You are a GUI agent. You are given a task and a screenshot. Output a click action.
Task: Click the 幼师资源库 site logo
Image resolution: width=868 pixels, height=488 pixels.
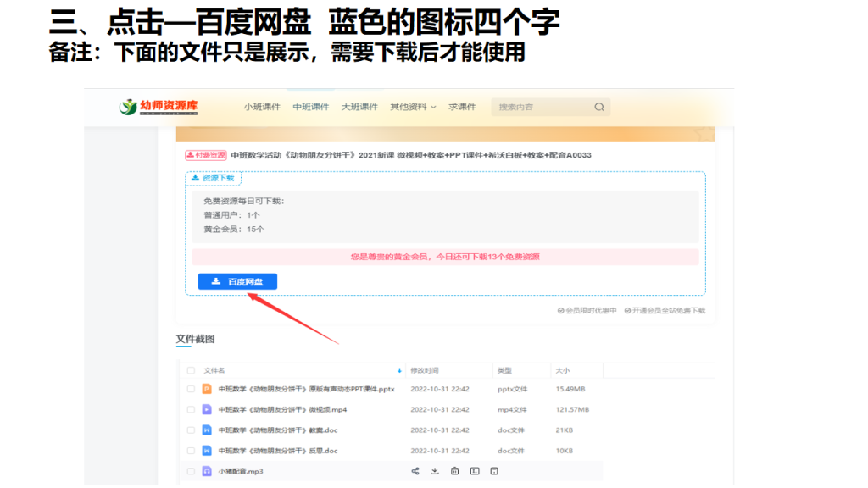click(159, 107)
